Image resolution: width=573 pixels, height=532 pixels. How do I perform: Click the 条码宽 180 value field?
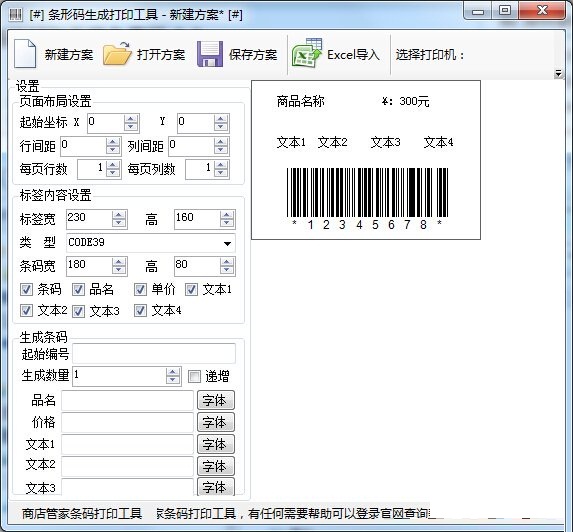(x=89, y=266)
